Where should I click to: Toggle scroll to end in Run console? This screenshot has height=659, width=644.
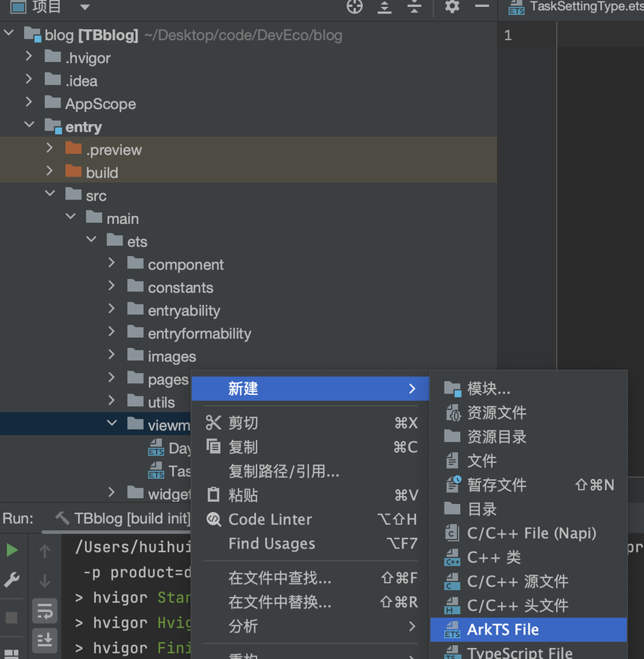pyautogui.click(x=45, y=639)
